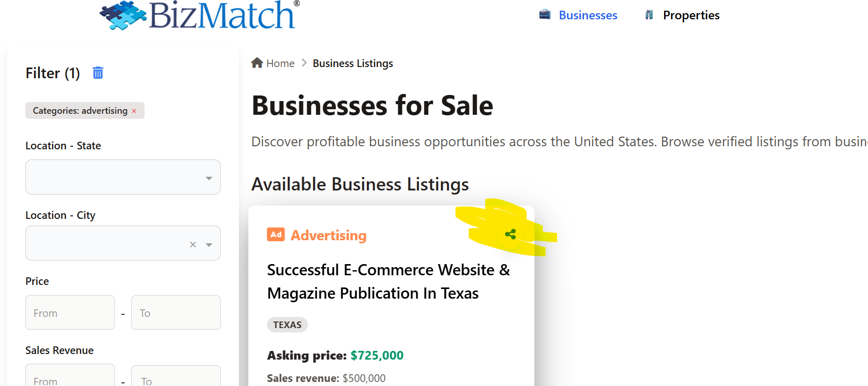This screenshot has height=386, width=868.
Task: Switch to the Properties navigation tab
Action: coord(691,15)
